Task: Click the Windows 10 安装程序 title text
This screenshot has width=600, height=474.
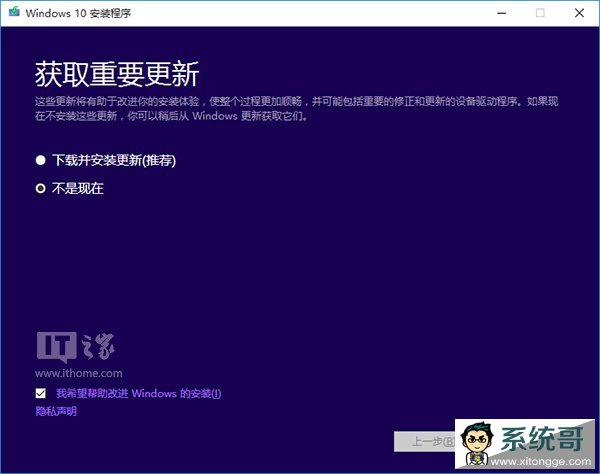Action: 78,13
